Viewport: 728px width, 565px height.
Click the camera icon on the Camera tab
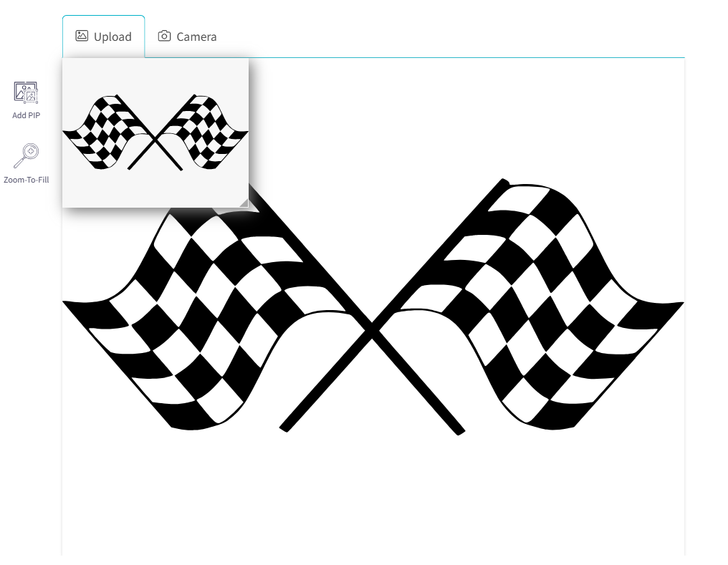pos(165,36)
